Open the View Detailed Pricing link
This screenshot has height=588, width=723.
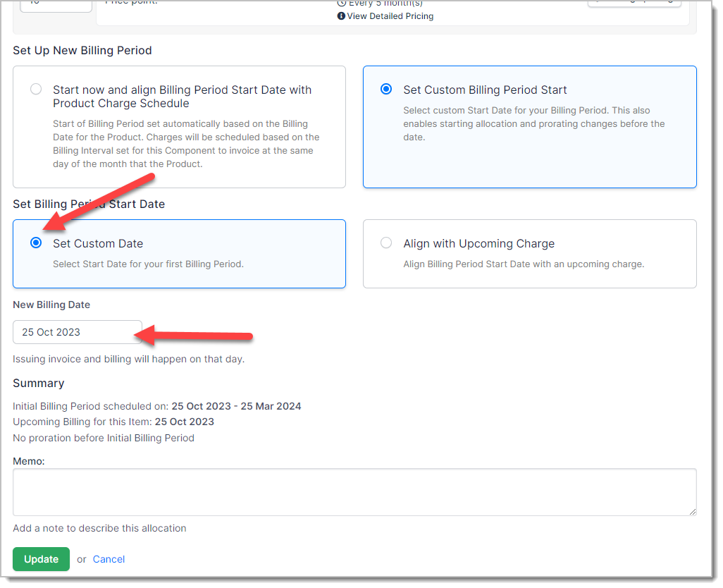point(390,16)
